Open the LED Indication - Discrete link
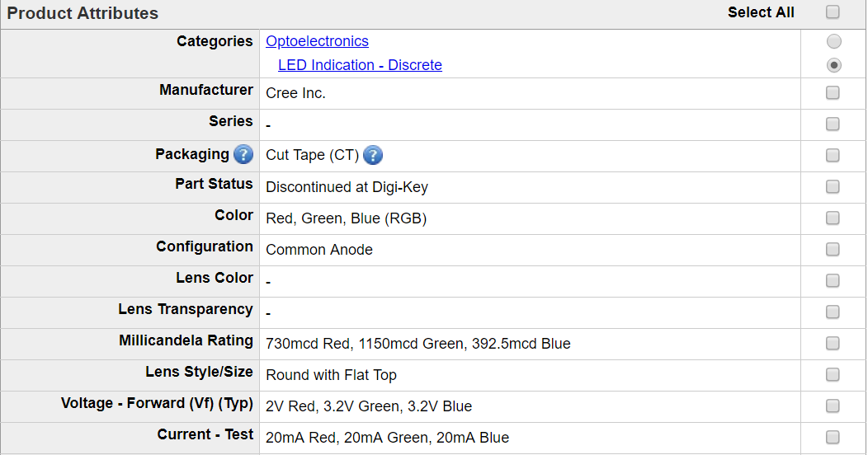Screen dimensions: 868x455 (360, 64)
